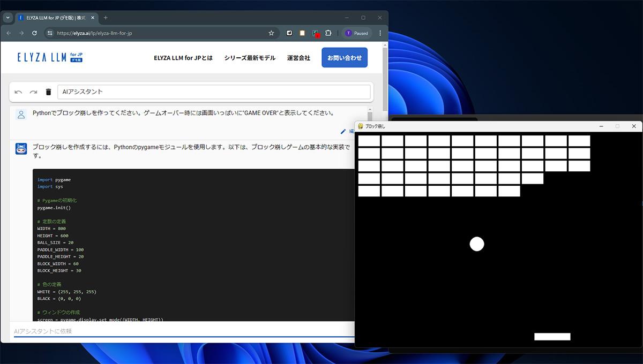The height and width of the screenshot is (364, 643).
Task: Select the ELYZA LLM for JP tab
Action: [56, 18]
